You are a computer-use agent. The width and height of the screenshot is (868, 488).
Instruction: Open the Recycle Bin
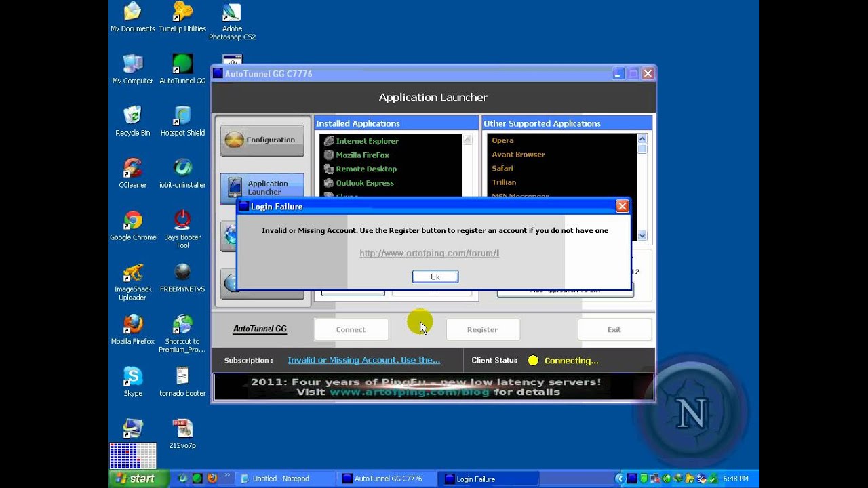(132, 121)
